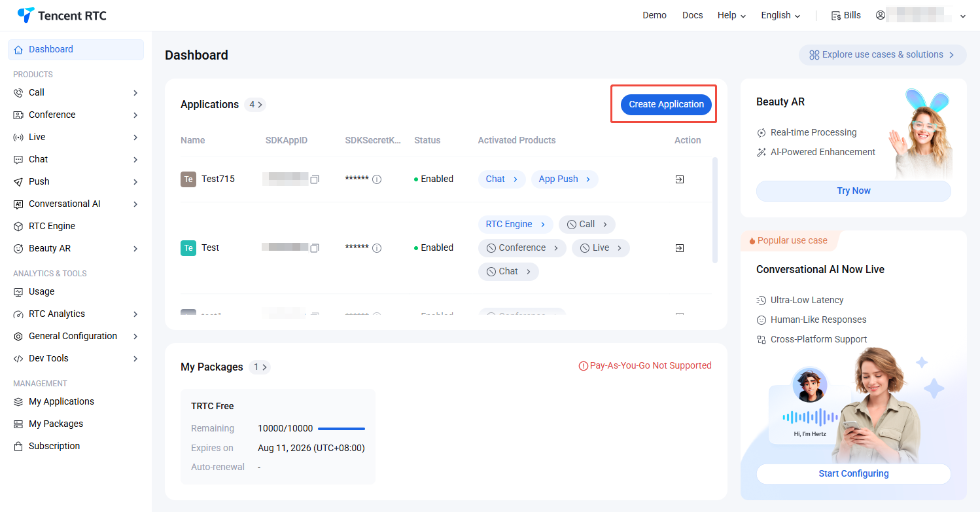Open the Docs header link
The width and height of the screenshot is (980, 512).
point(692,15)
